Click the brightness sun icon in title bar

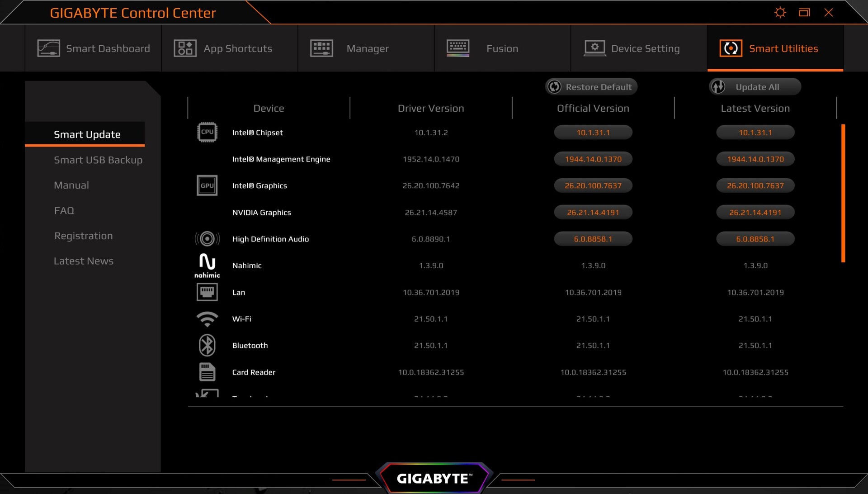780,13
